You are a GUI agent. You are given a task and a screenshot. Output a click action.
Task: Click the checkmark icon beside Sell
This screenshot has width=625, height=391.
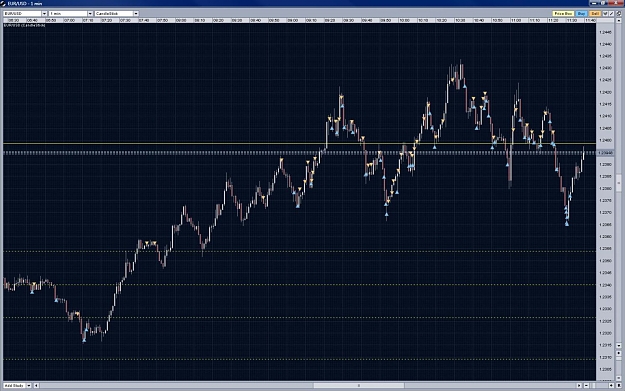tap(605, 14)
